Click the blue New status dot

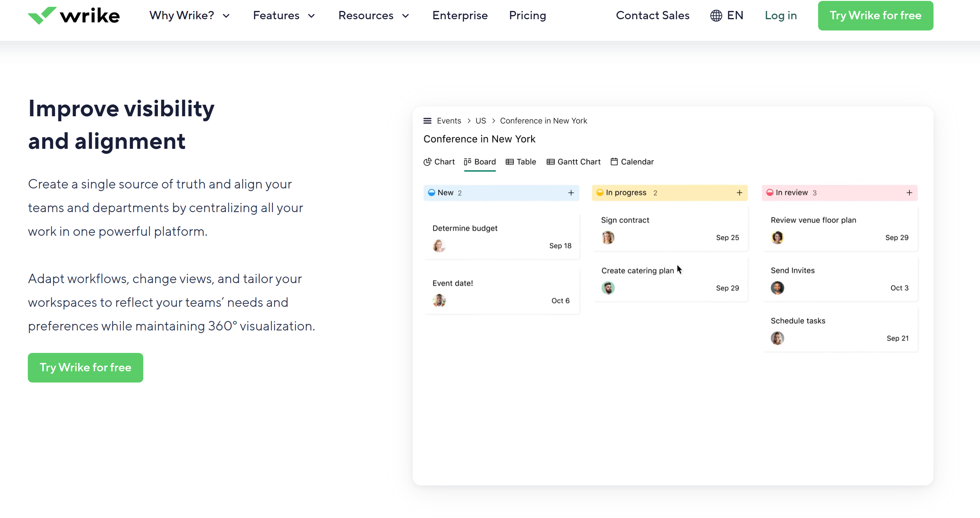(432, 193)
